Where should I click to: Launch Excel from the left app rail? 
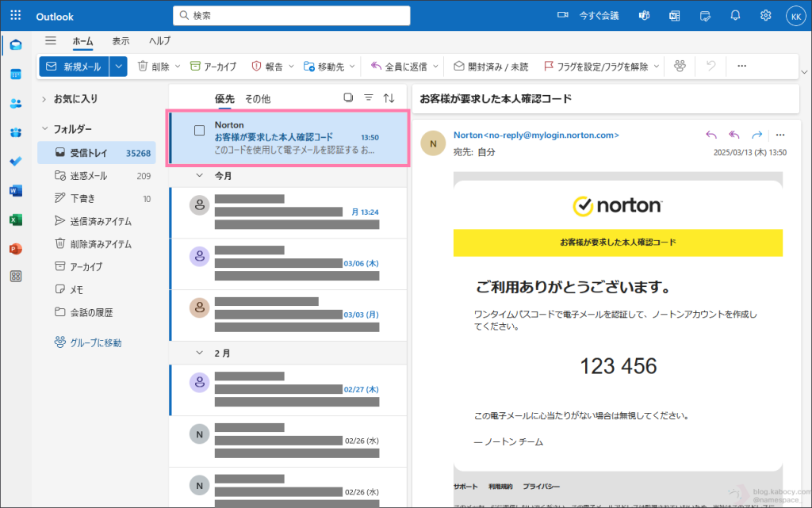tap(16, 220)
